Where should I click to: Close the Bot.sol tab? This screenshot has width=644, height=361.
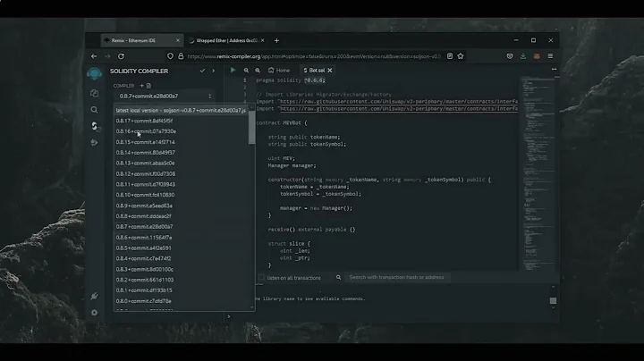tap(330, 71)
